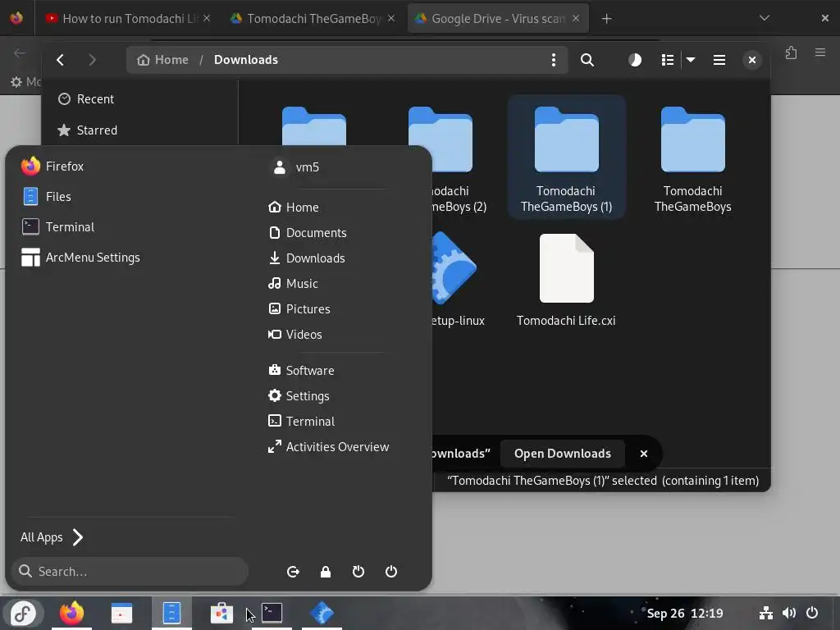This screenshot has width=840, height=630.
Task: Click the Fedora ArcMenu button in taskbar
Action: pos(23,614)
